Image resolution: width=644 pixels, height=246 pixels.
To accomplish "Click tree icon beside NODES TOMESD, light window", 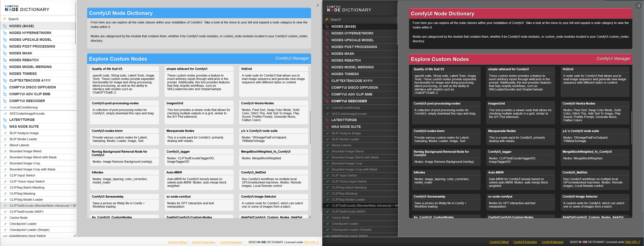I will coord(5,73).
